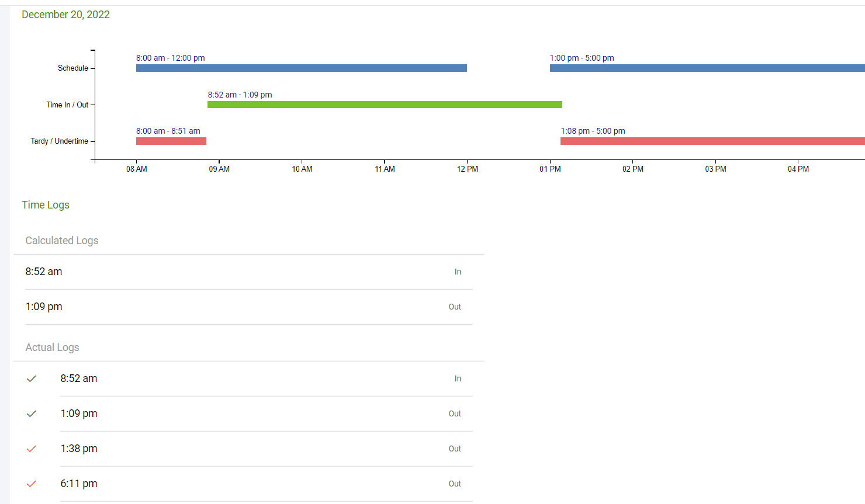Click the Time Logs section heading
The width and height of the screenshot is (865, 504).
[x=46, y=205]
